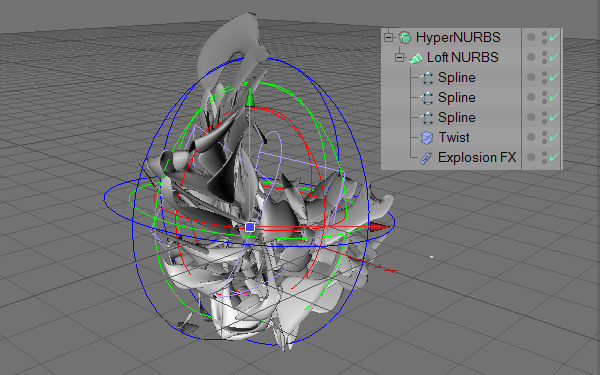Disable the Twist deformer checkmark

pyautogui.click(x=553, y=137)
